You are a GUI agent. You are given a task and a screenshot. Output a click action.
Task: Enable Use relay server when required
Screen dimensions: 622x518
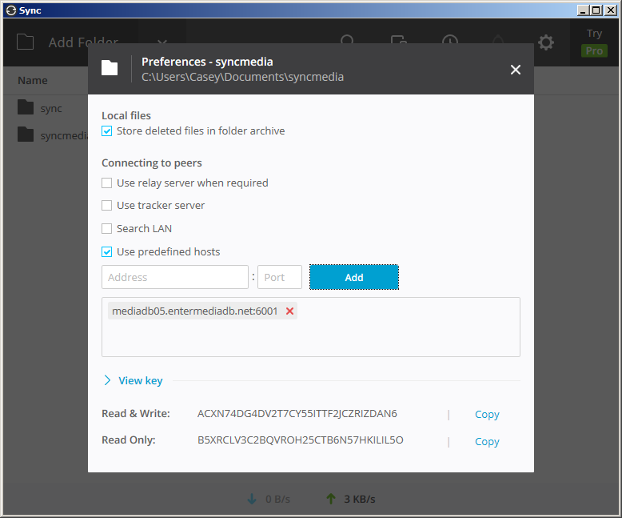(107, 183)
